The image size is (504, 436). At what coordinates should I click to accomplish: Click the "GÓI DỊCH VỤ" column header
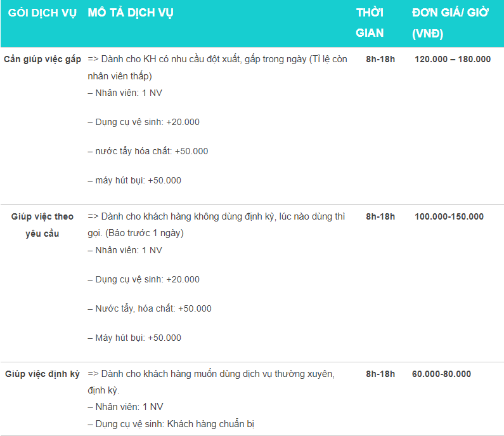(x=42, y=13)
